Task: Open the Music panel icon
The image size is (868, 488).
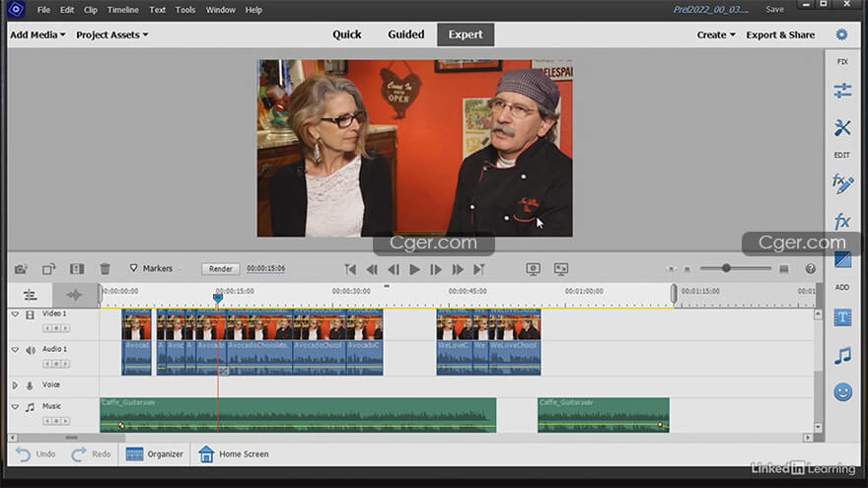Action: pos(842,356)
